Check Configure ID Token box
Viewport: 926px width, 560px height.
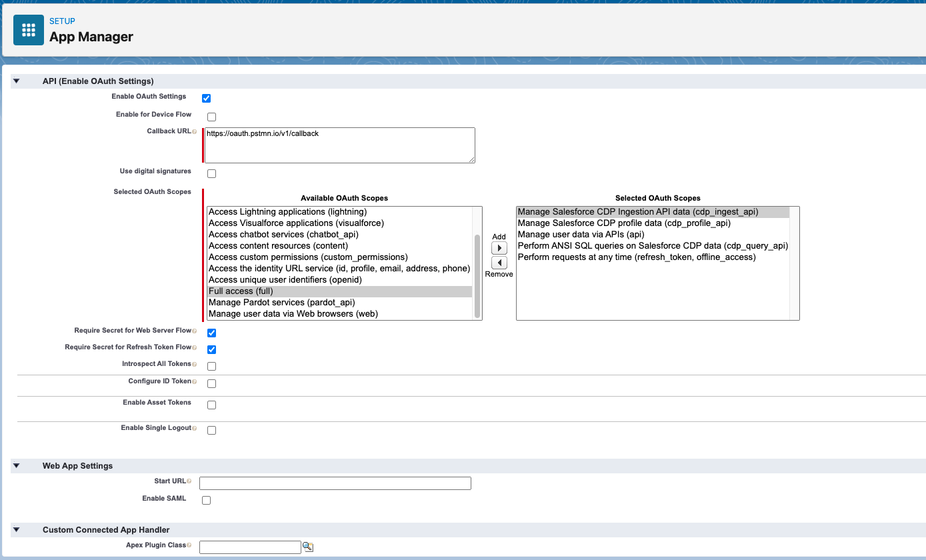(x=211, y=383)
